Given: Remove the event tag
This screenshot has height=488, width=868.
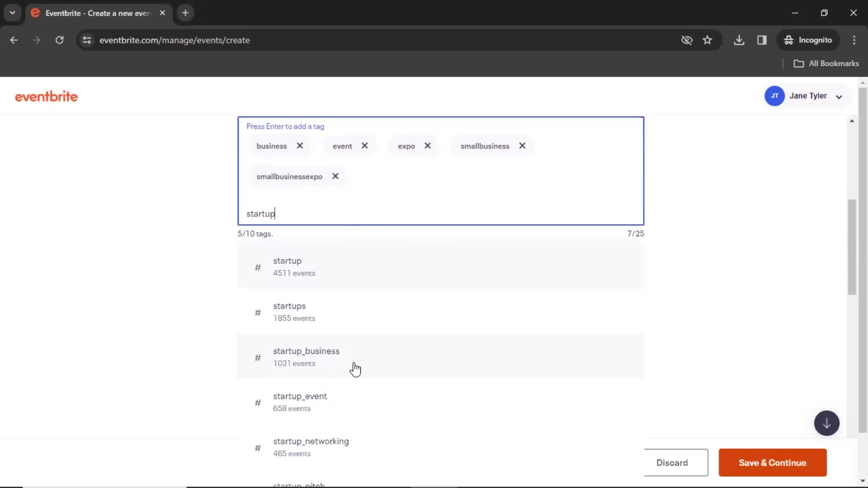Looking at the screenshot, I should (365, 146).
